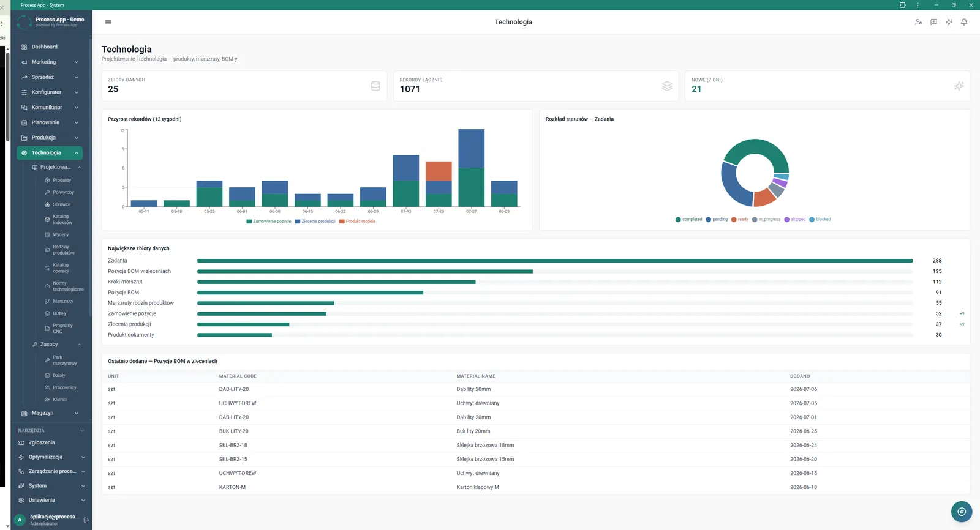Toggle Zamowienie pozycje legend entry
The height and width of the screenshot is (530, 980).
point(269,222)
